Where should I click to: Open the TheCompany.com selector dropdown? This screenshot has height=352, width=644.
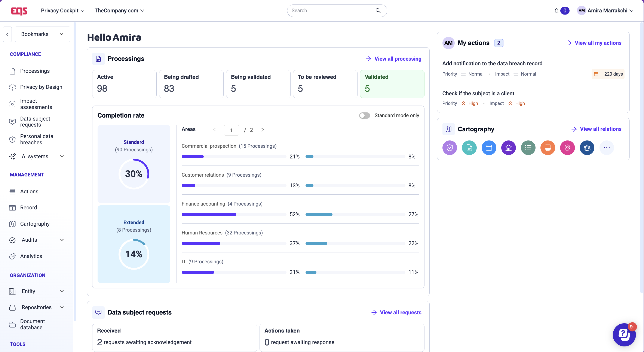tap(119, 11)
